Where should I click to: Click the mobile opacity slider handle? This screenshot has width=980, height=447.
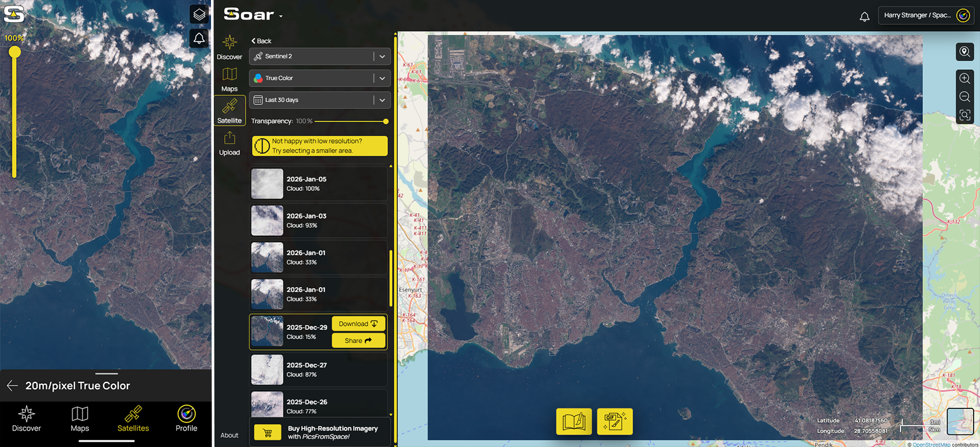tap(14, 52)
